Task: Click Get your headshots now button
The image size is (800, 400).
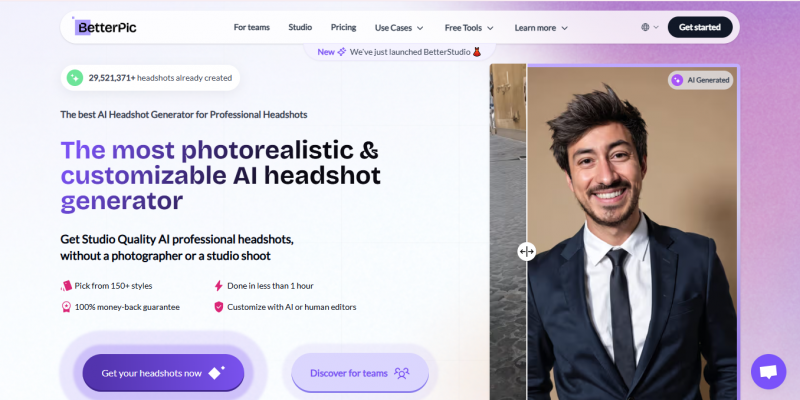Action: click(x=163, y=373)
